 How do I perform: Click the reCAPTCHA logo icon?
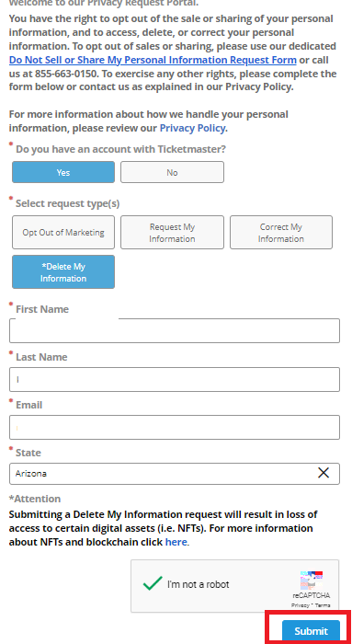coord(312,581)
